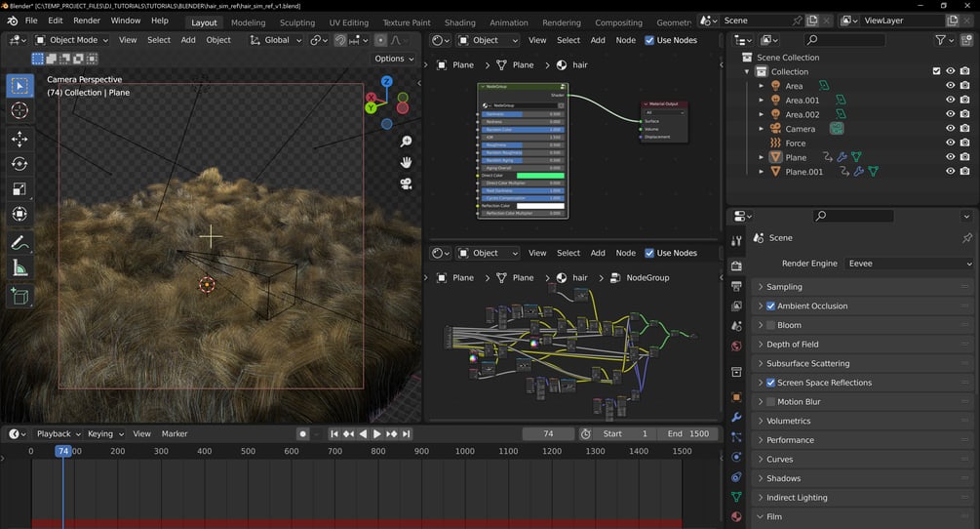Open the Object Mode dropdown
This screenshot has width=980, height=529.
[72, 40]
